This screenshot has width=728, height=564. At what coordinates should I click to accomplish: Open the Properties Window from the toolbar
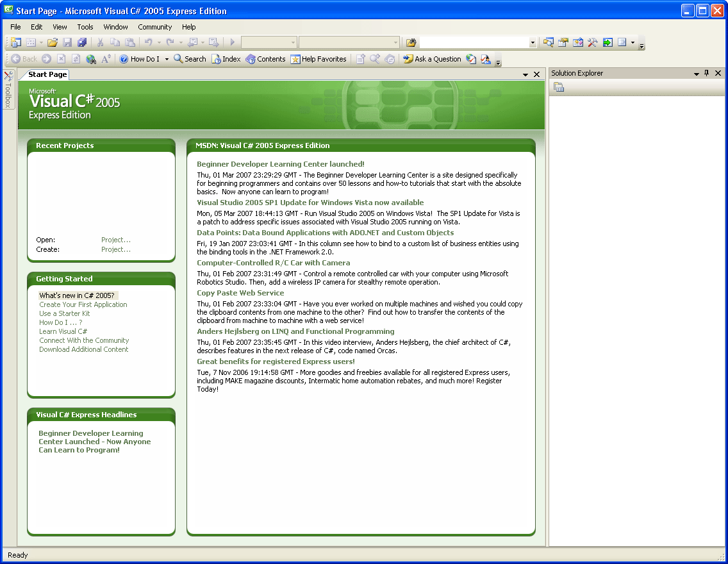(x=563, y=42)
